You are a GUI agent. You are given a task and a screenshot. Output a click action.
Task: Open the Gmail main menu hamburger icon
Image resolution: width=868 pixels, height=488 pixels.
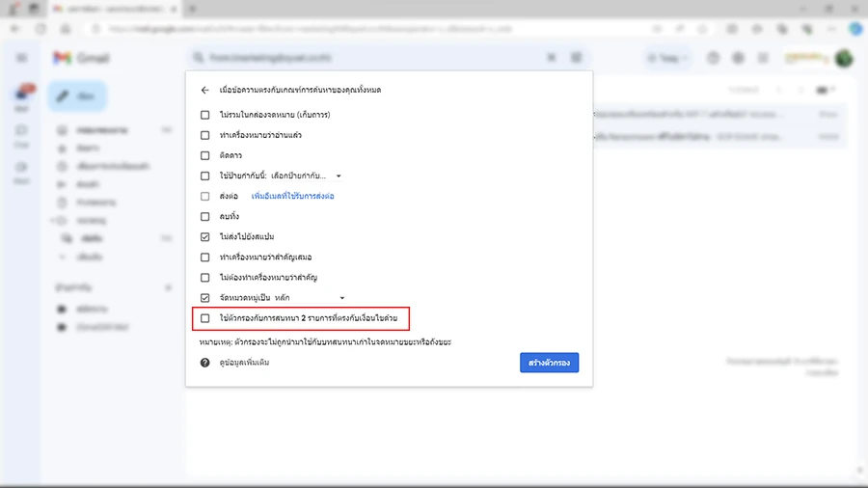[22, 58]
